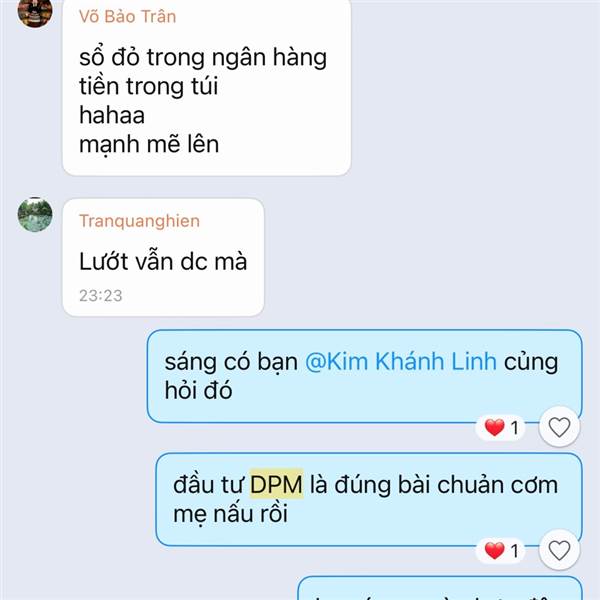Viewport: 600px width, 600px height.
Task: Tap the 'chuẩn cơm mẹ nấu rồi' text
Action: click(365, 499)
